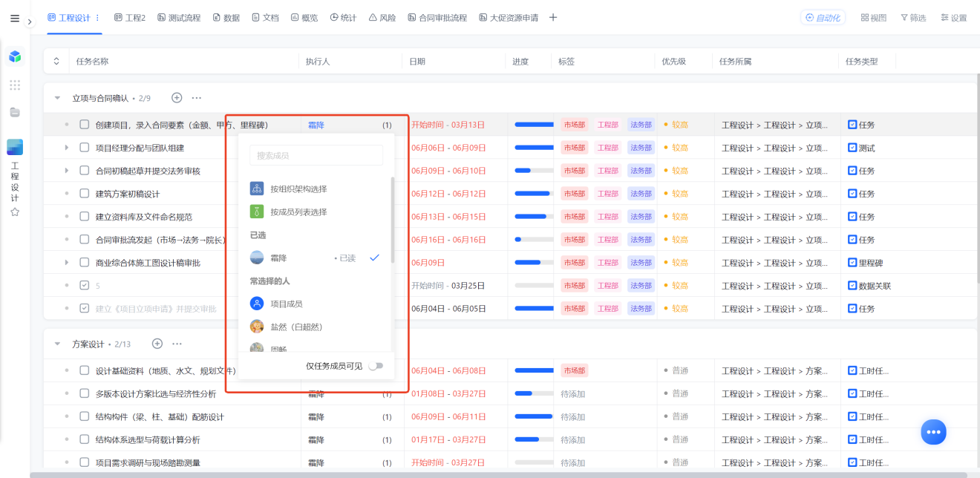
Task: Click 待添加 tag in 多版本设计方案 row
Action: (573, 393)
